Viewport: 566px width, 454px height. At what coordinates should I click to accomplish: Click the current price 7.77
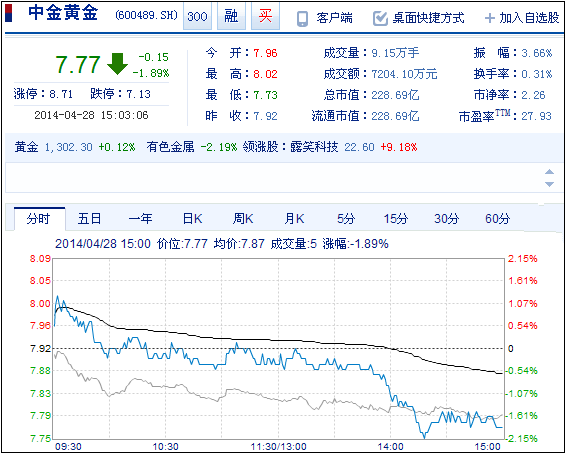(x=77, y=64)
